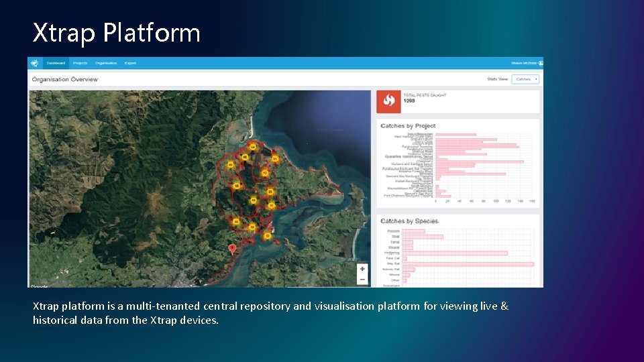Open the Dashboard tab
The image size is (644, 362).
click(x=56, y=63)
